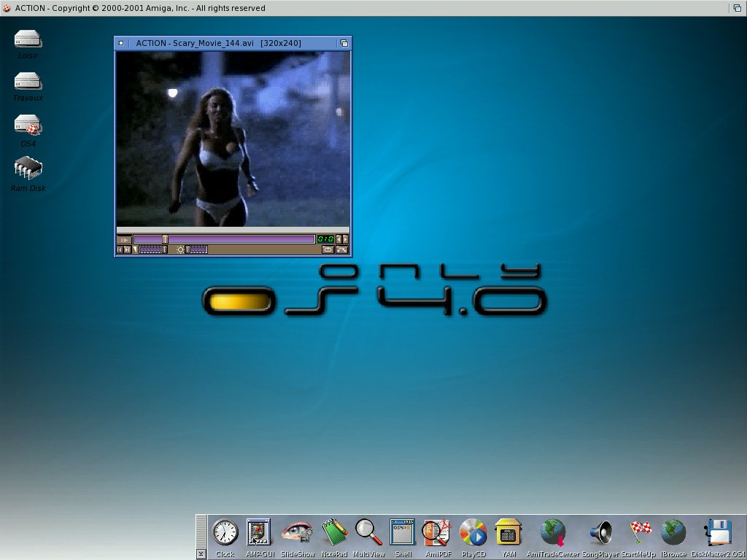Jump to the movie's start
The width and height of the screenshot is (747, 560).
[120, 249]
